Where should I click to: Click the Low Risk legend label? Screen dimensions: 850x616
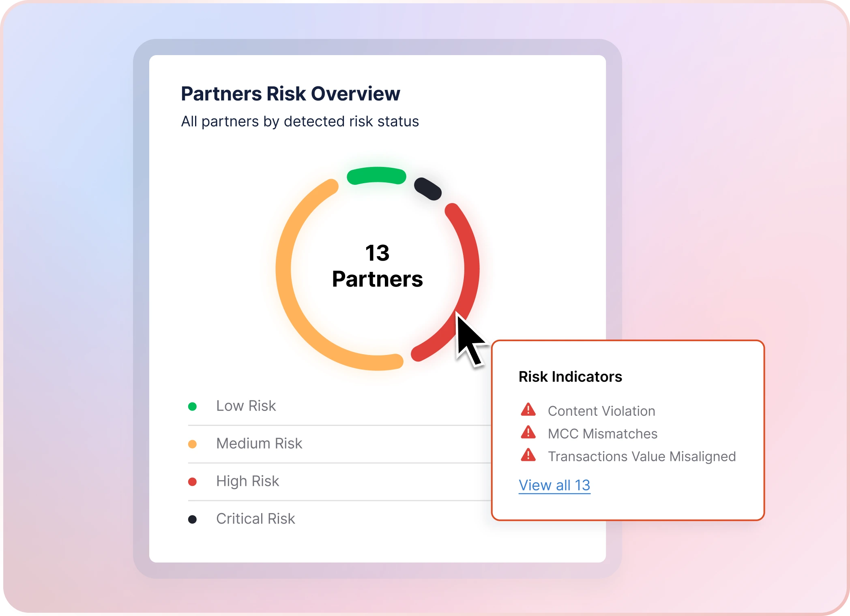tap(246, 406)
